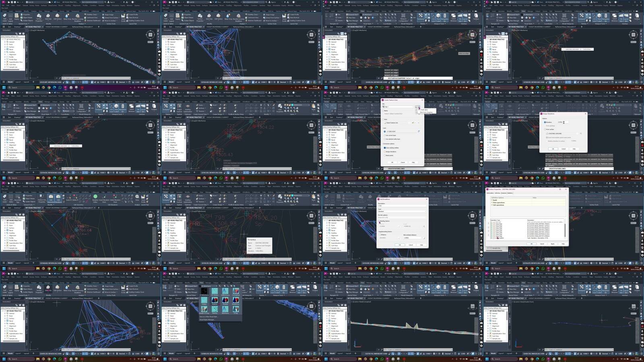Image resolution: width=644 pixels, height=362 pixels.
Task: Click Cancel in the Create Feature Lines dialog
Action: pyautogui.click(x=402, y=162)
